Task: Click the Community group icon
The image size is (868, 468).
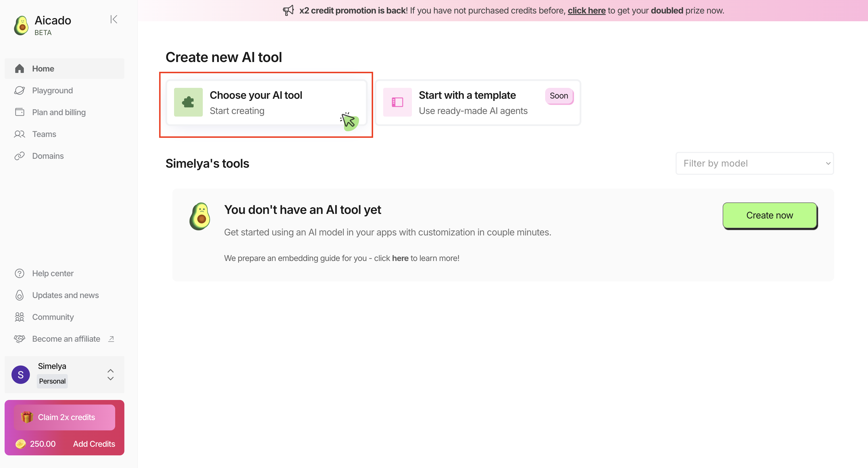Action: [x=20, y=317]
